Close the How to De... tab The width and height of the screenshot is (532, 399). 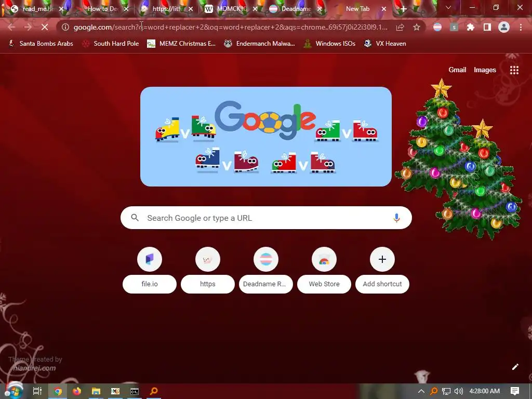[126, 9]
